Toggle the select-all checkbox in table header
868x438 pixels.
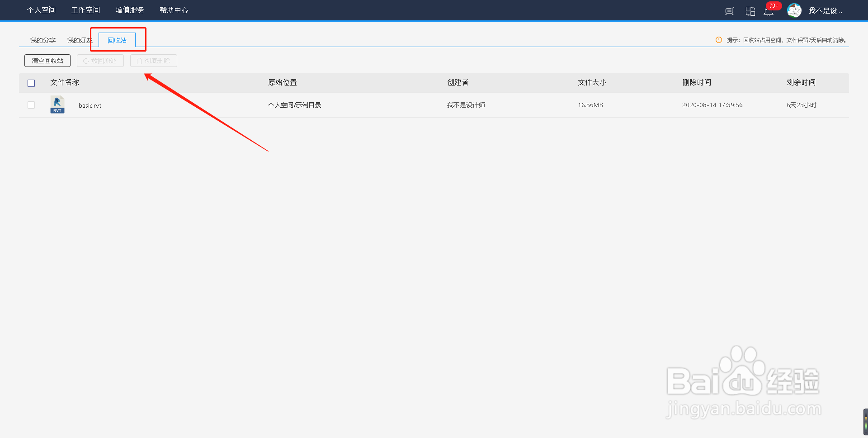coord(31,83)
